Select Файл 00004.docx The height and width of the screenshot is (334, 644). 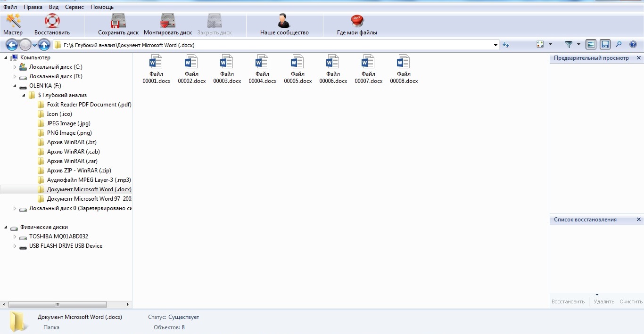(x=263, y=69)
